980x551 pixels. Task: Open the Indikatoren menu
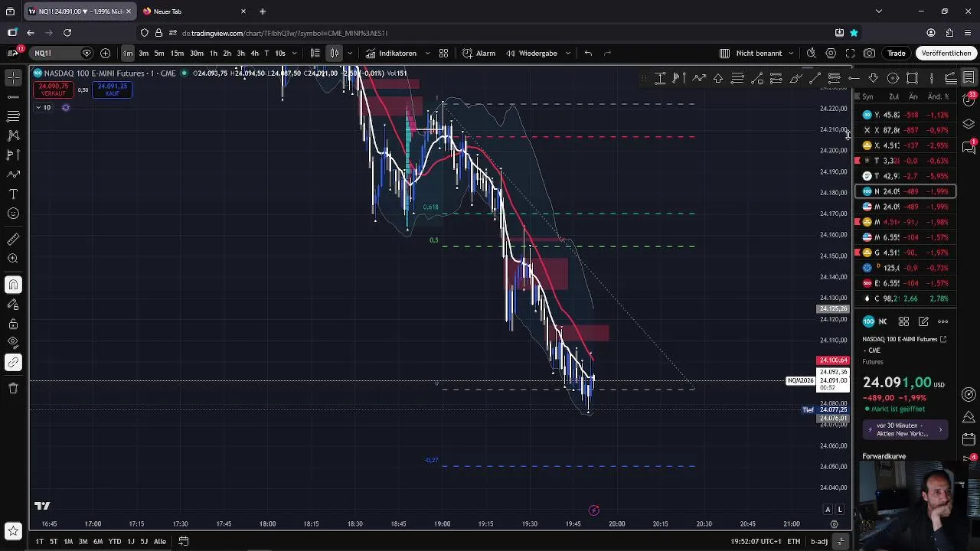coord(391,53)
